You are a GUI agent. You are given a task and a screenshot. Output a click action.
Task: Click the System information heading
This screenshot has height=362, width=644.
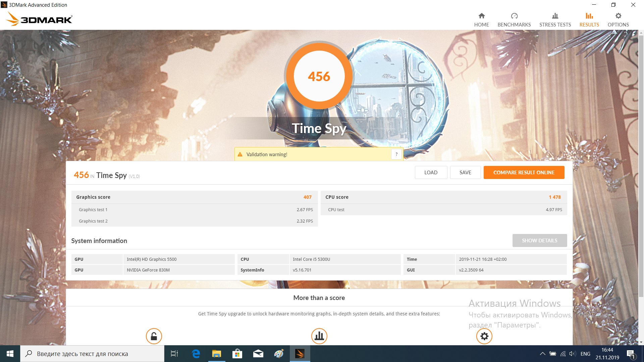[99, 241]
